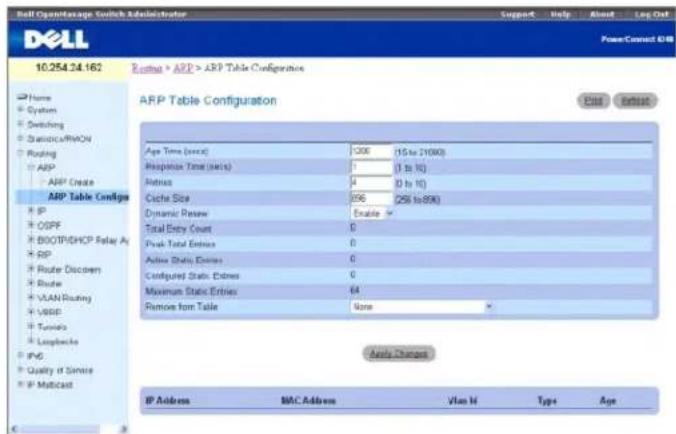The width and height of the screenshot is (676, 434).
Task: Collapse the ARP tree node
Action: [x=31, y=167]
